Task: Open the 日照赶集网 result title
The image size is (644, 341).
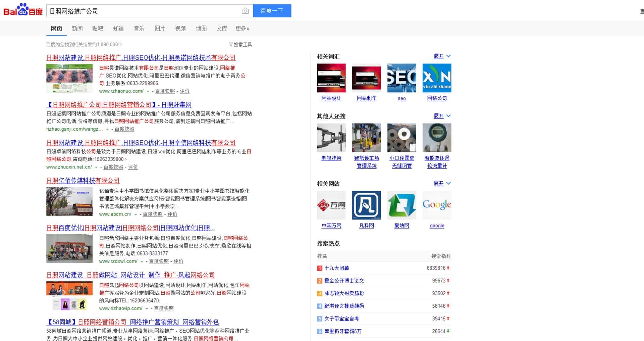Action: (x=119, y=105)
